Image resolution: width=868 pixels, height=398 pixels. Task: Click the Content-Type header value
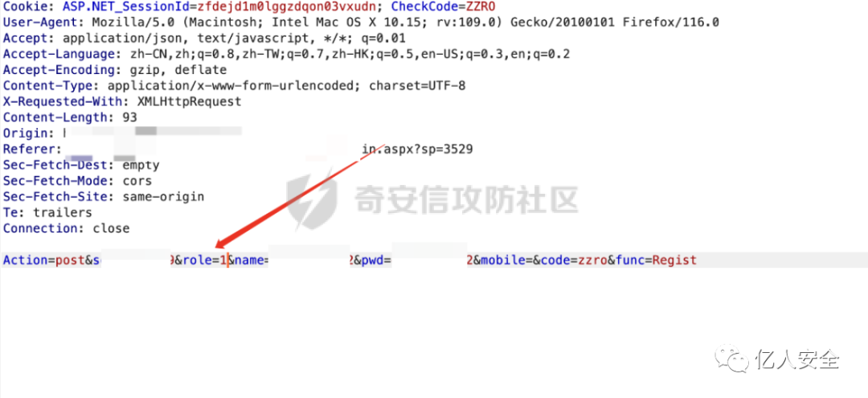click(x=287, y=86)
